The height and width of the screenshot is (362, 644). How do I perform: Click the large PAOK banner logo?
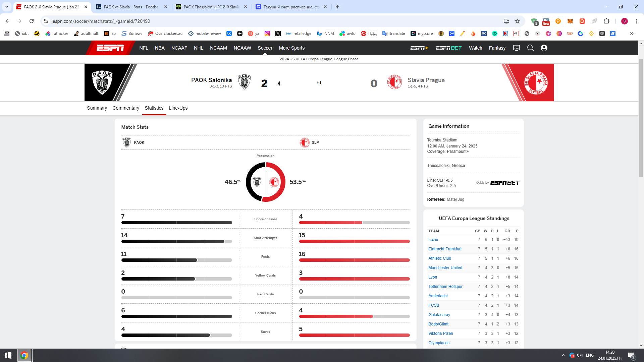(102, 82)
